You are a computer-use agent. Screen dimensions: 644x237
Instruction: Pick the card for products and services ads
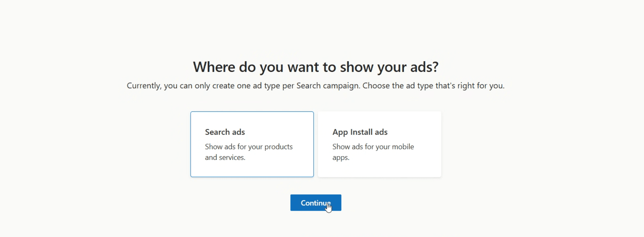[x=252, y=144]
